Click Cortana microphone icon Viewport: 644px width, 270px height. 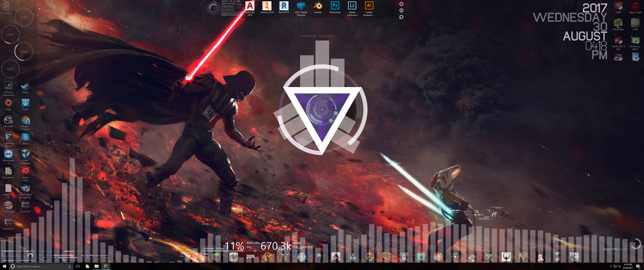pos(69,266)
